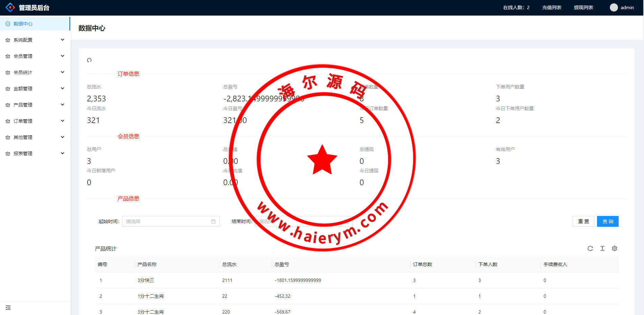Click calendar icon in start time field
Screen dimensions: 644x315
213,221
